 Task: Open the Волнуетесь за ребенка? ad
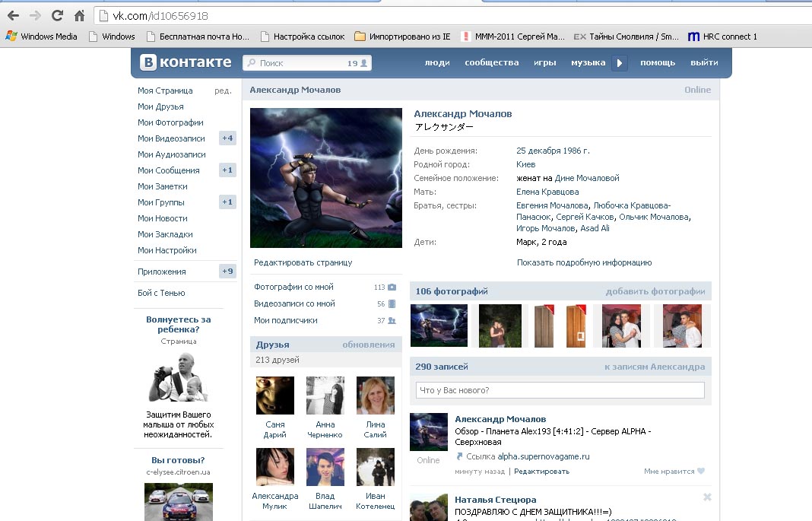(x=178, y=324)
